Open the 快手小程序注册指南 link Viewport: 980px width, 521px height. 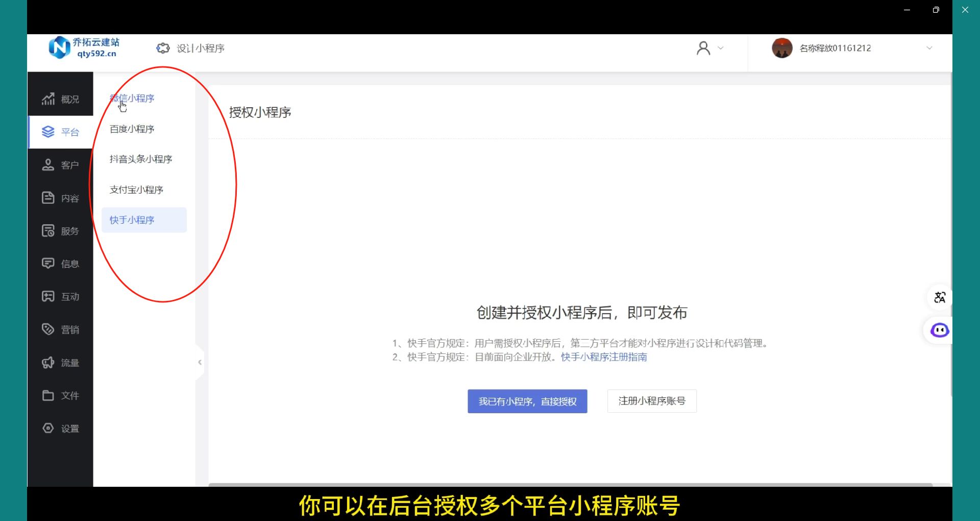(604, 357)
